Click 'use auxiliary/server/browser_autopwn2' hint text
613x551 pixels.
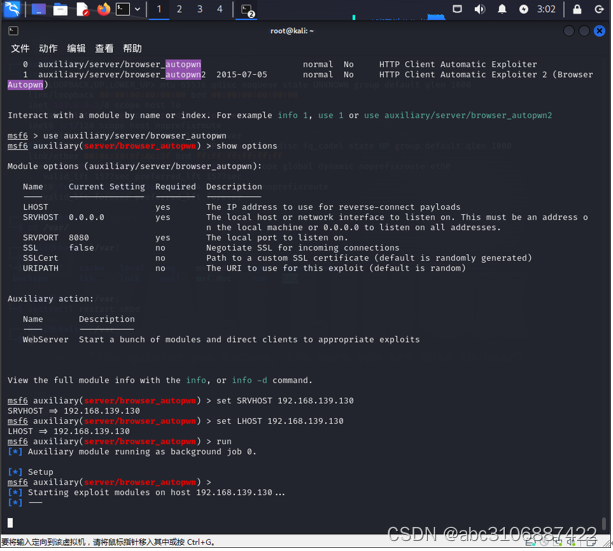pyautogui.click(x=458, y=115)
